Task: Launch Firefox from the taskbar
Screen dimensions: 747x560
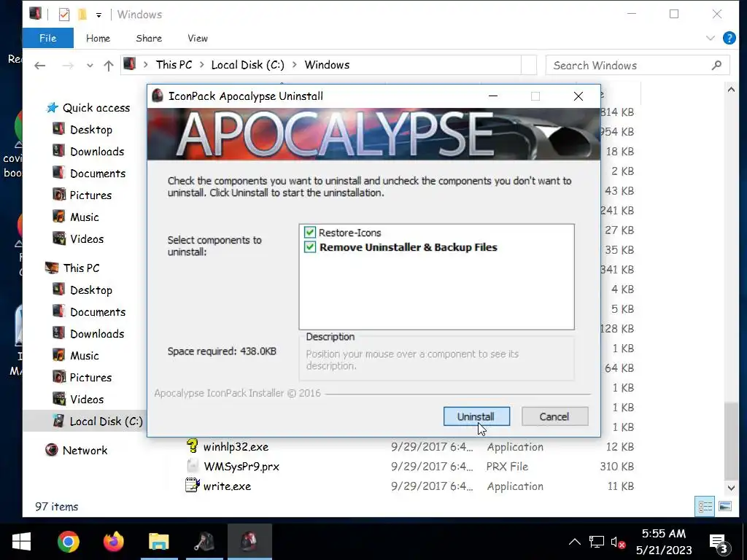Action: click(113, 542)
